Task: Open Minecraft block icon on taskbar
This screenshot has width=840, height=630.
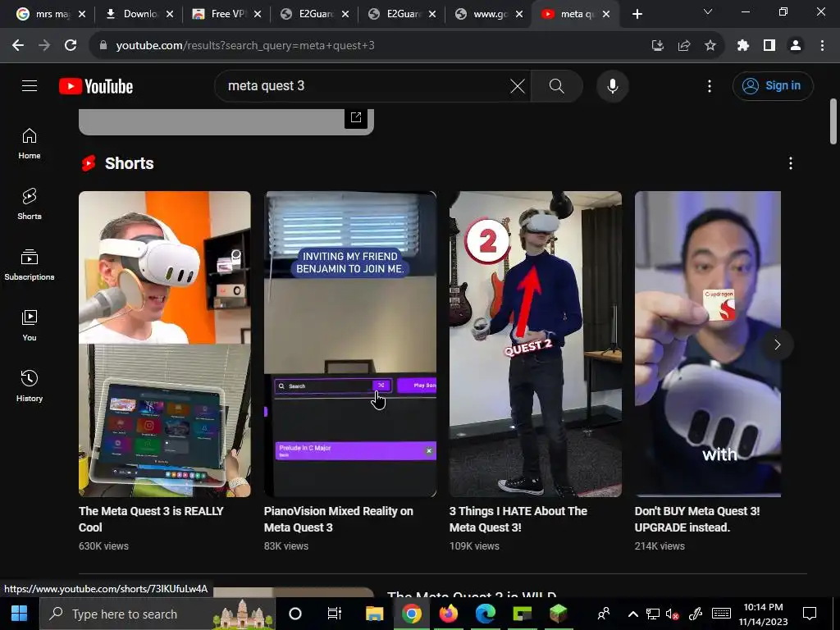Action: click(558, 614)
